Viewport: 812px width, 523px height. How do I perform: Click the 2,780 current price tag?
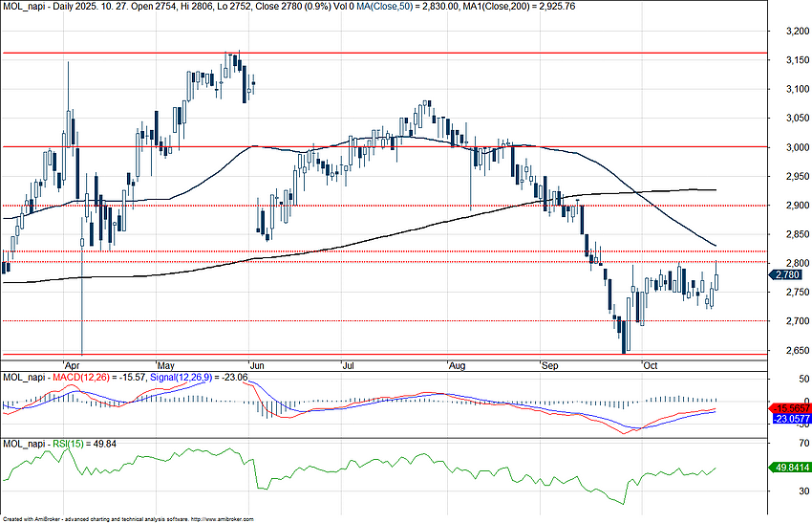click(x=789, y=274)
